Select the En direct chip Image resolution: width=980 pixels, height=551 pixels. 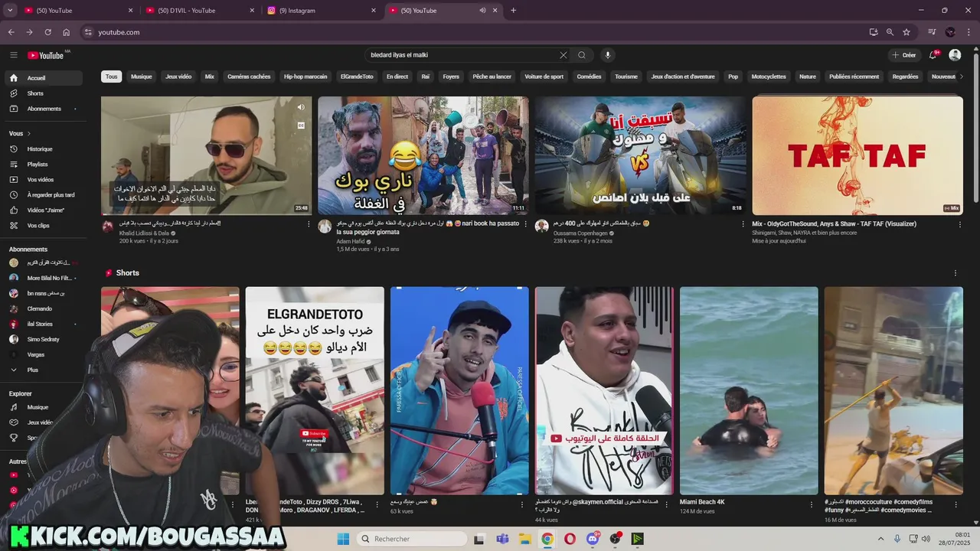tap(397, 77)
